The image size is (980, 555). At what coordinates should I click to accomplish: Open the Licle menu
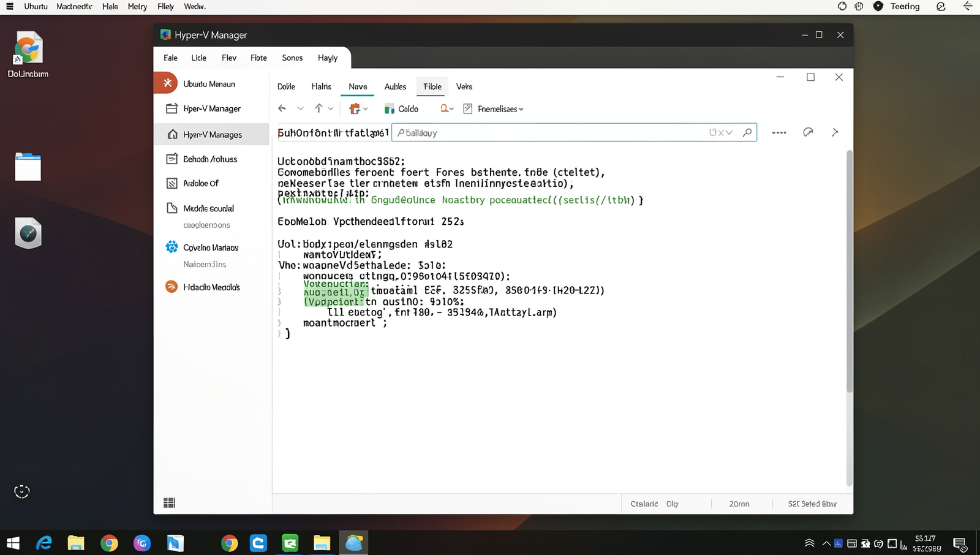point(198,58)
